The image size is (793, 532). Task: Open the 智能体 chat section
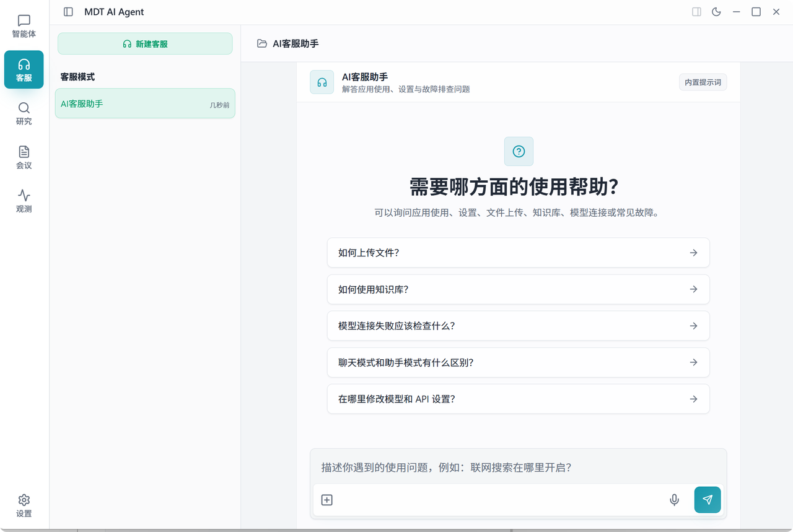(24, 26)
